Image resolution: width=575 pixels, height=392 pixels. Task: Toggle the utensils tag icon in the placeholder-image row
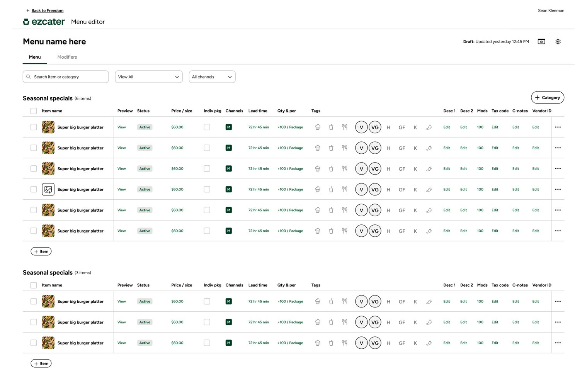[x=344, y=189]
